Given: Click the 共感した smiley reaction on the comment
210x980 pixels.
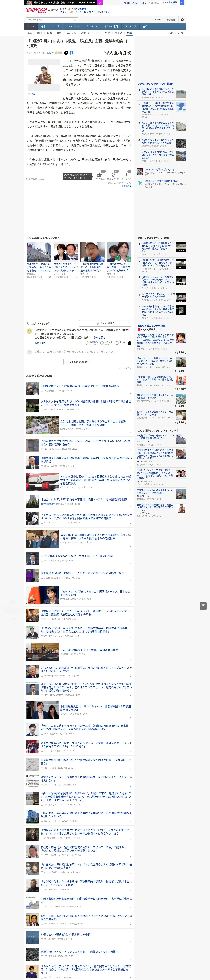Looking at the screenshot, I should coord(88,343).
